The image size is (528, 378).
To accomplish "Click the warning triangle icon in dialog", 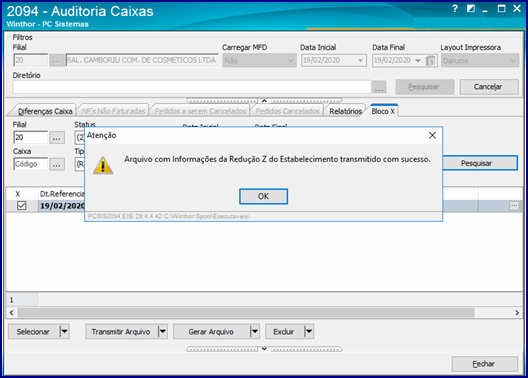I will [103, 165].
